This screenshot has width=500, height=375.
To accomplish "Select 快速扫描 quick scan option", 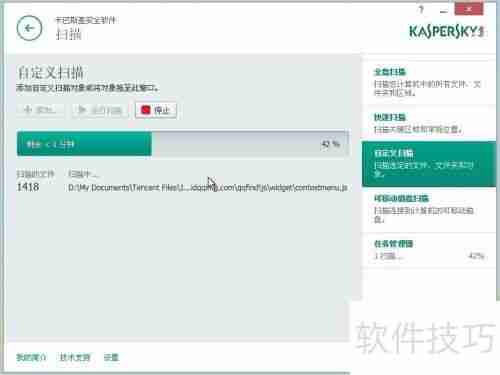I will point(428,123).
